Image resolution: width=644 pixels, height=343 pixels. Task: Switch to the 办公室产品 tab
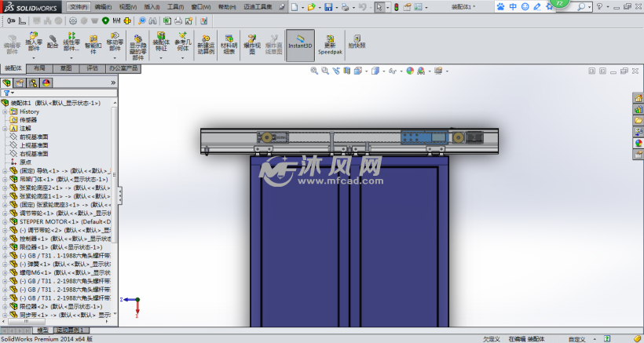click(123, 68)
